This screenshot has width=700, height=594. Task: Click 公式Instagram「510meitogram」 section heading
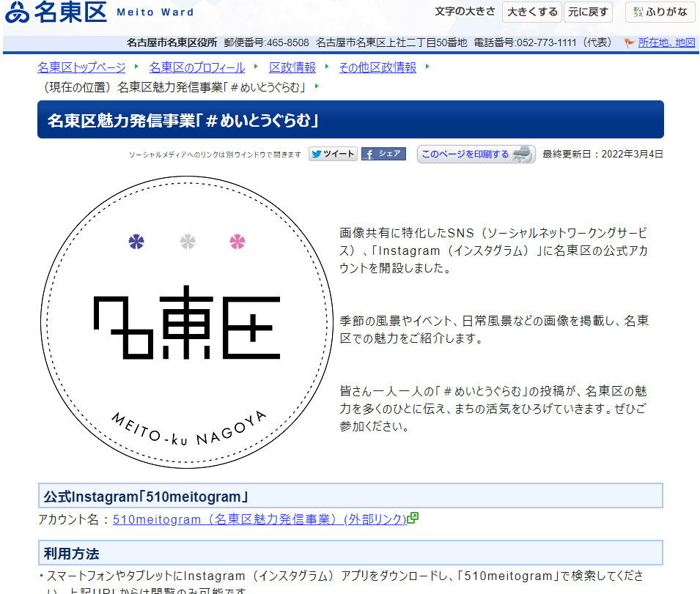click(x=350, y=495)
